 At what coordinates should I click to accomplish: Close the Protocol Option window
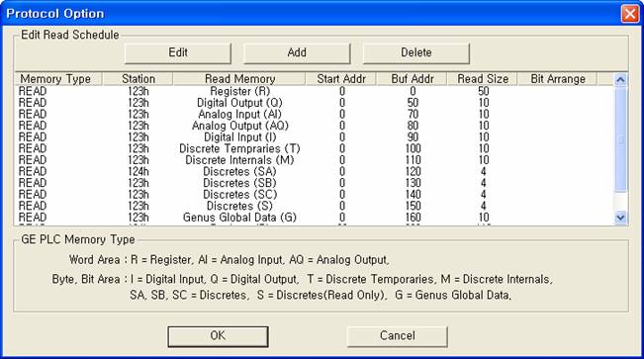click(630, 14)
